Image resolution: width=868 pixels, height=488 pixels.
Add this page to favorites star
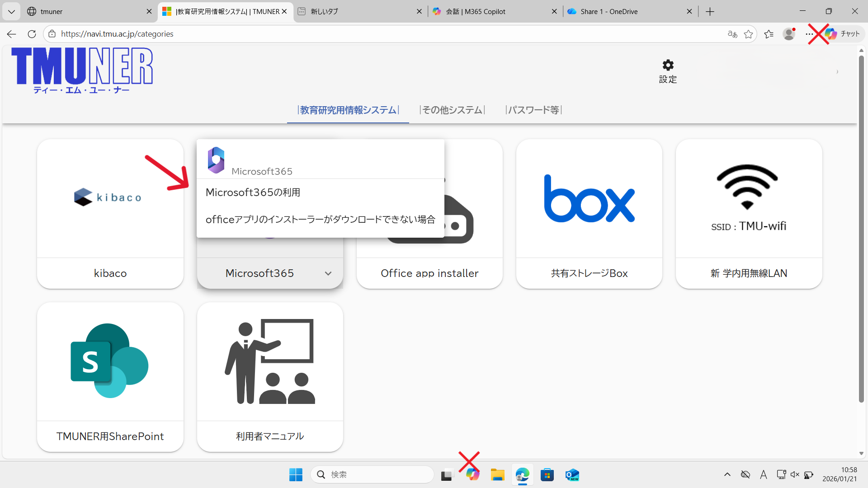749,34
